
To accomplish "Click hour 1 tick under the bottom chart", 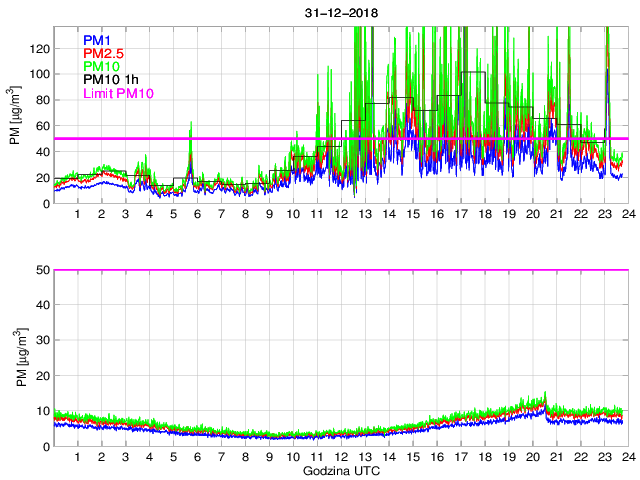I will (x=78, y=457).
